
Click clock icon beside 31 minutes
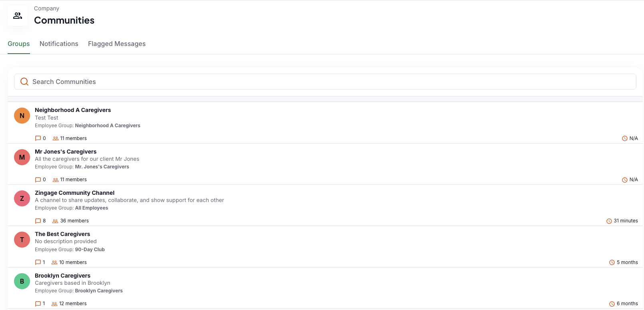(x=609, y=221)
